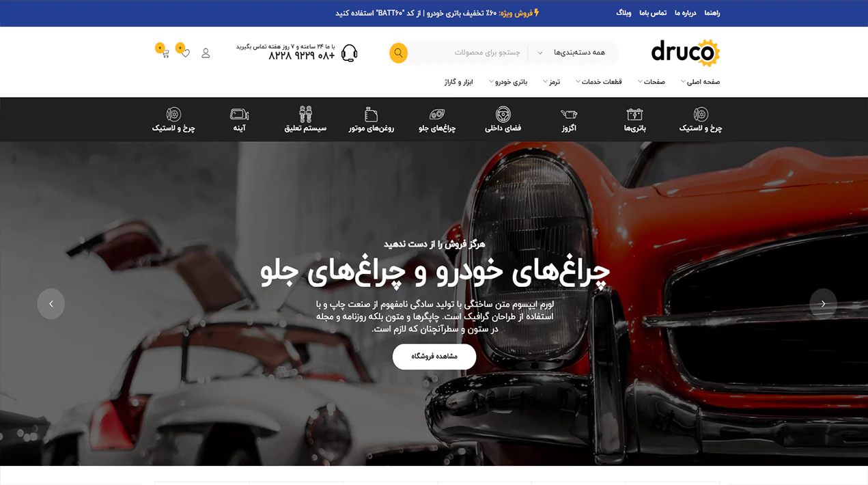
Task: Select the چراغ‌های جلو headlight category icon
Action: pos(437,114)
